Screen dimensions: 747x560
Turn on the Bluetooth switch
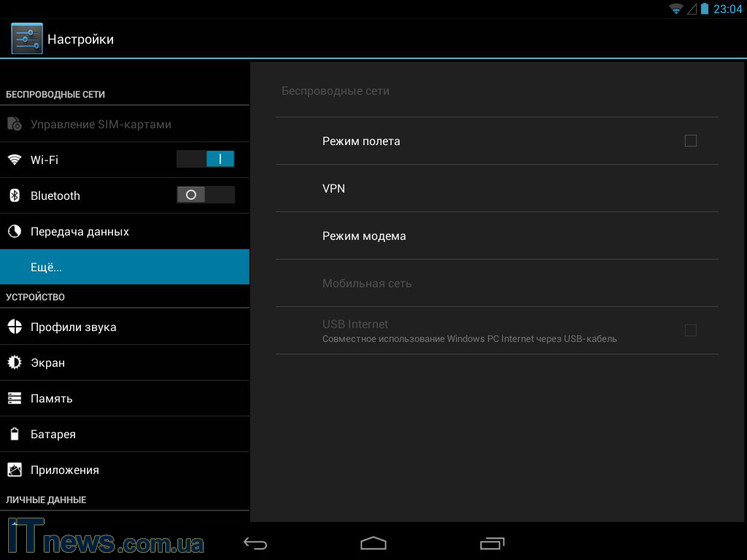(205, 195)
